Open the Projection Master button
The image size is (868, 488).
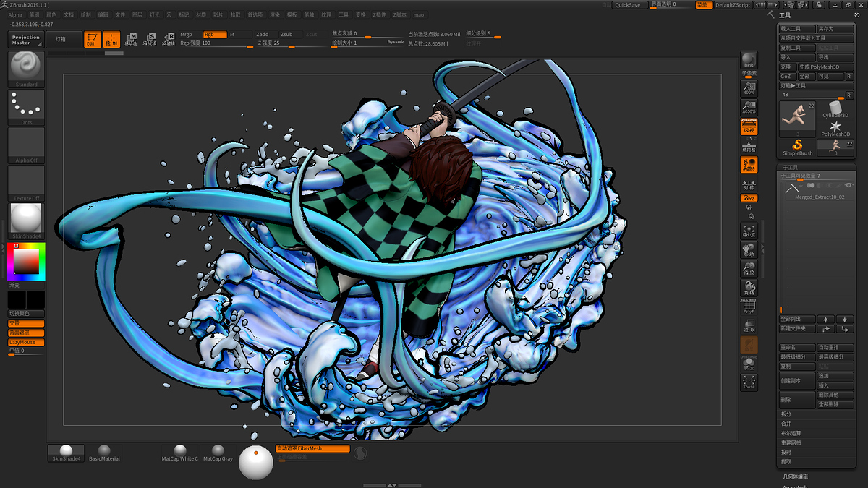[26, 40]
